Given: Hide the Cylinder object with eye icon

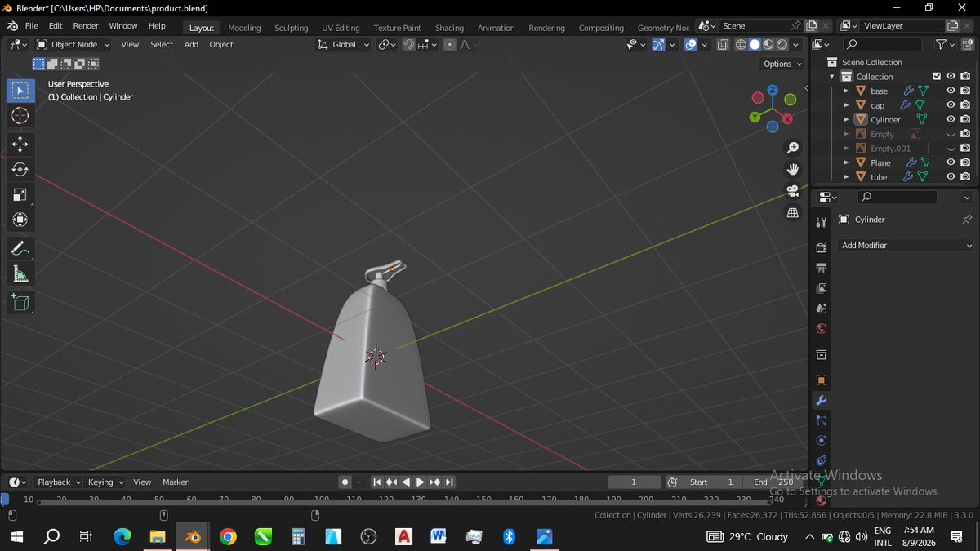Looking at the screenshot, I should pos(951,119).
